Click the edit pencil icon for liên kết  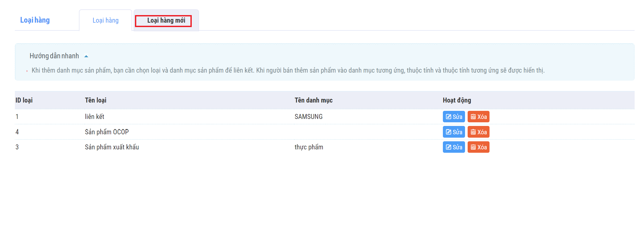tap(448, 117)
